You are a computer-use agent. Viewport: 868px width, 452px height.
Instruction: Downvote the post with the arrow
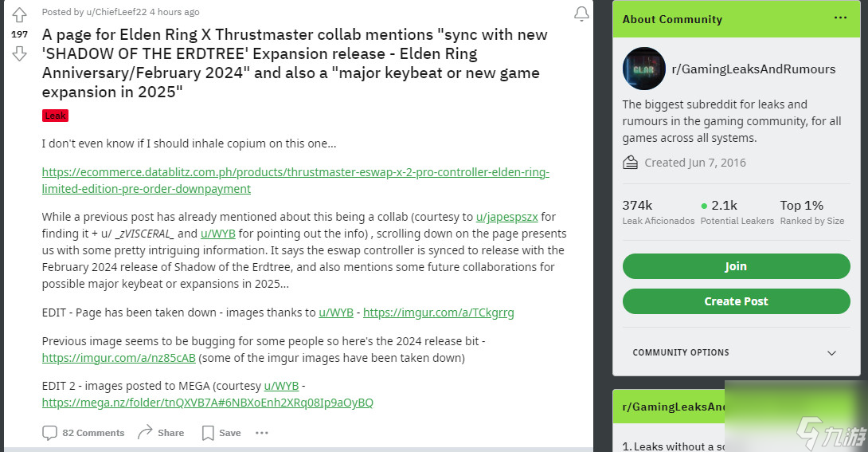coord(19,53)
